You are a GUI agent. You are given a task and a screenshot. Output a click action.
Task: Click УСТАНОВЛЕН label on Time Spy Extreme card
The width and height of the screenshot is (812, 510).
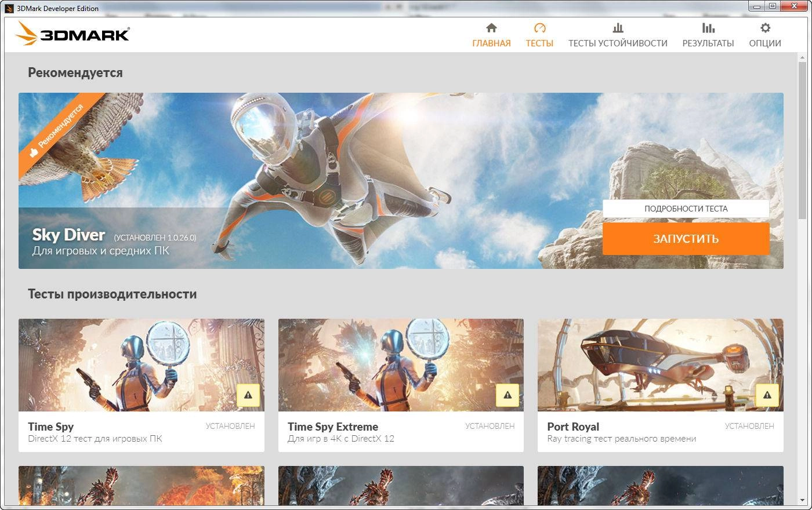490,426
